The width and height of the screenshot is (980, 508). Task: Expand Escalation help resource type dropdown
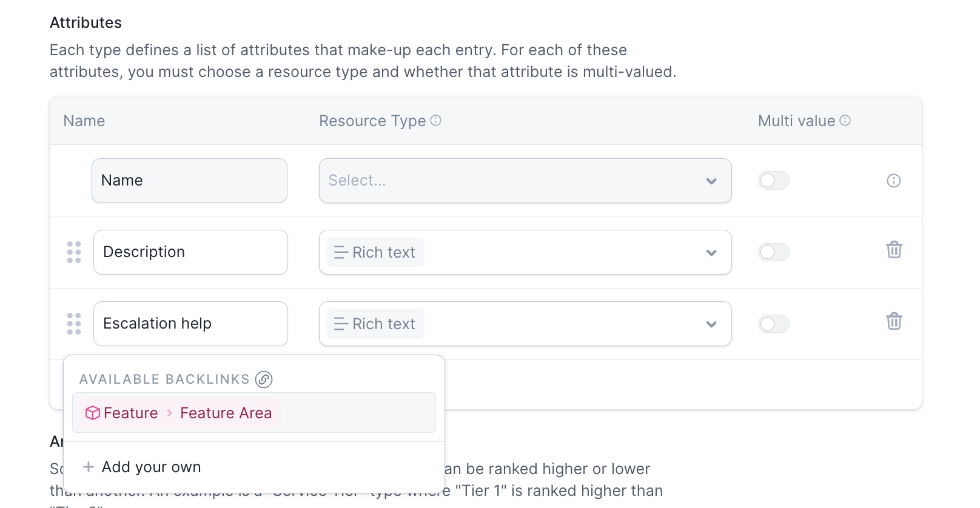point(711,324)
